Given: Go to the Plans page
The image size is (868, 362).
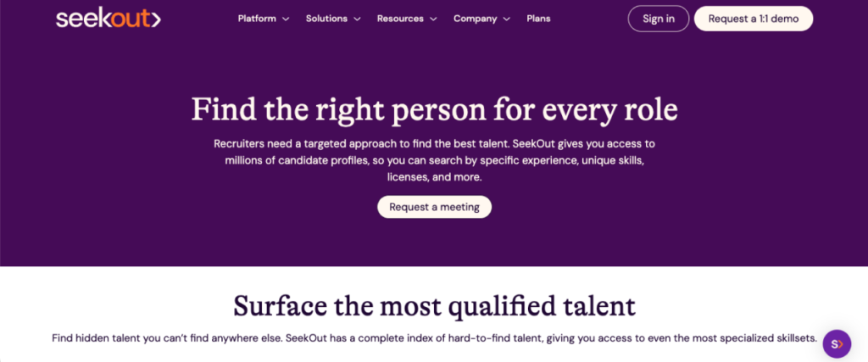Looking at the screenshot, I should 538,19.
